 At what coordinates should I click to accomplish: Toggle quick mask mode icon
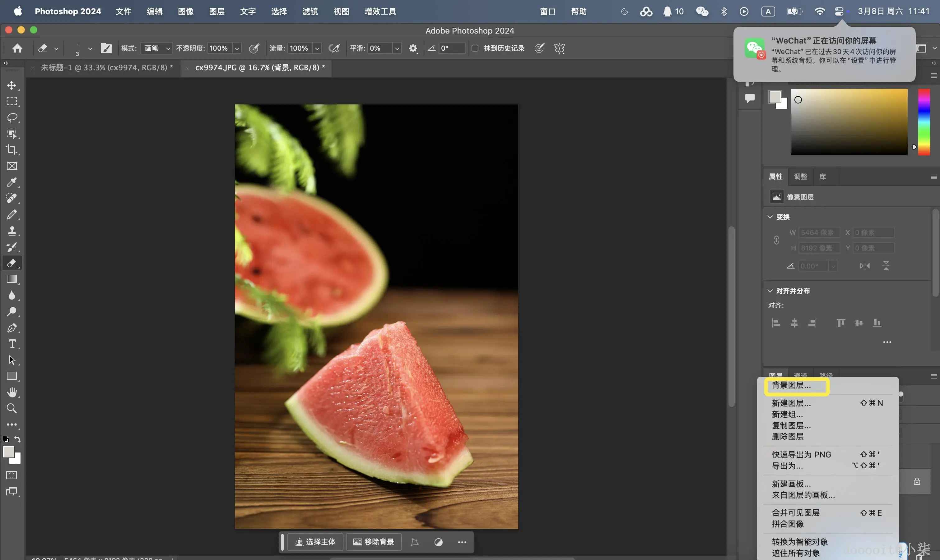[12, 475]
